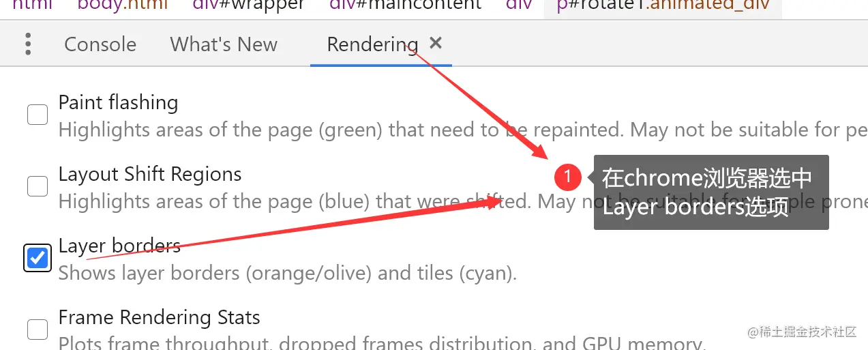Switch to the Console tab

point(100,44)
